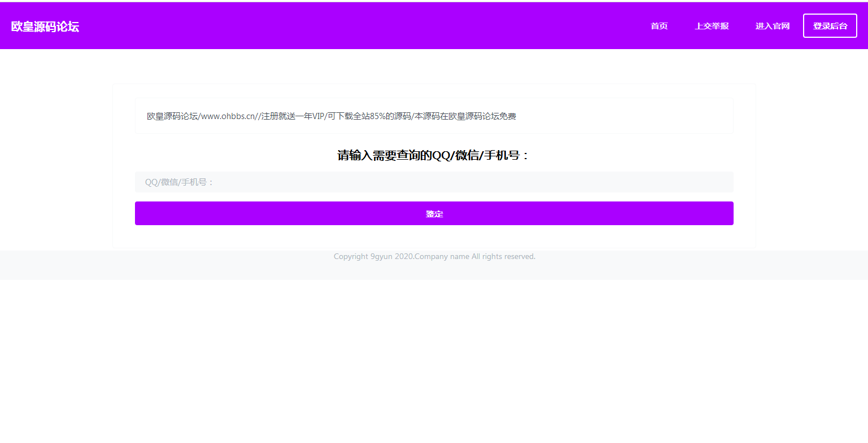Visit the official site via 进入官网
The height and width of the screenshot is (443, 868).
pos(772,25)
